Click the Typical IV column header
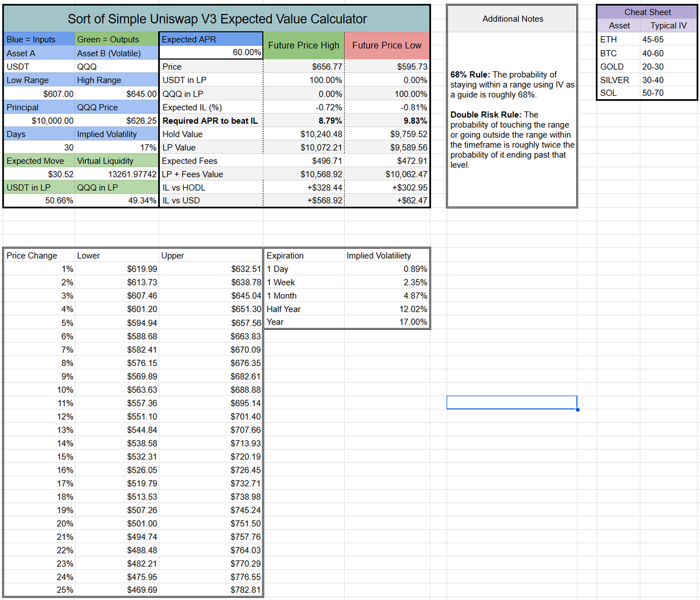Screen dimensions: 700x600 click(x=668, y=25)
